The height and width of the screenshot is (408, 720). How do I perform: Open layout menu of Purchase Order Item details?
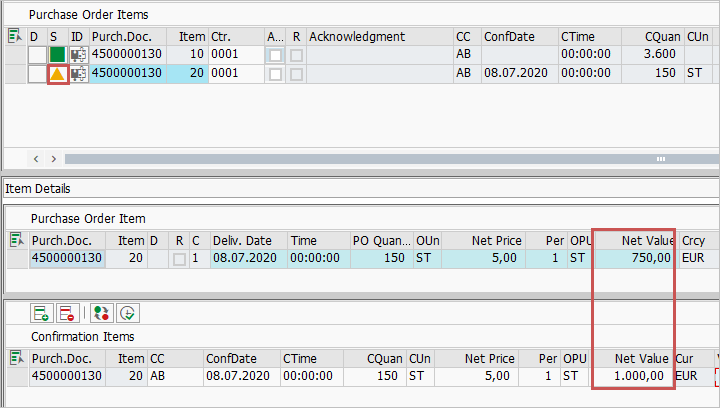pyautogui.click(x=14, y=240)
